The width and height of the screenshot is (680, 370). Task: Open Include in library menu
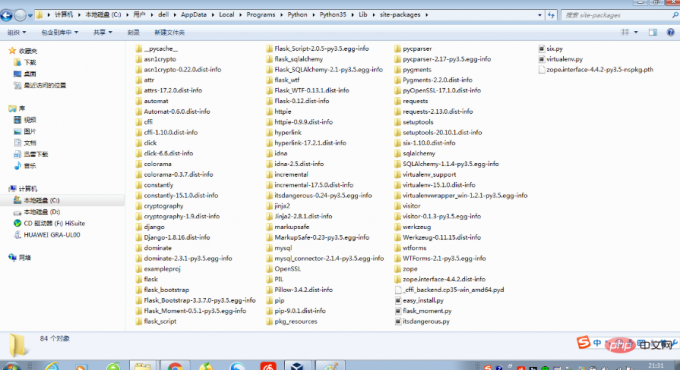click(59, 33)
